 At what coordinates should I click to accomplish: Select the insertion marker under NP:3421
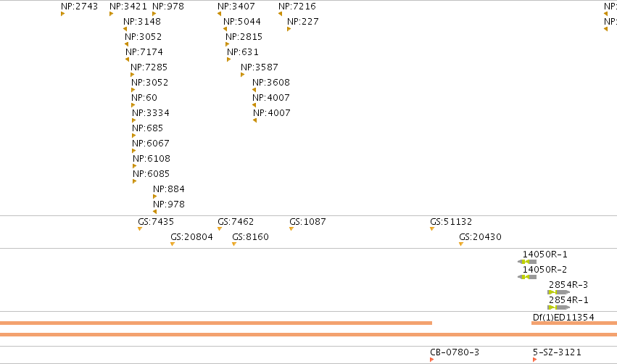pos(112,15)
